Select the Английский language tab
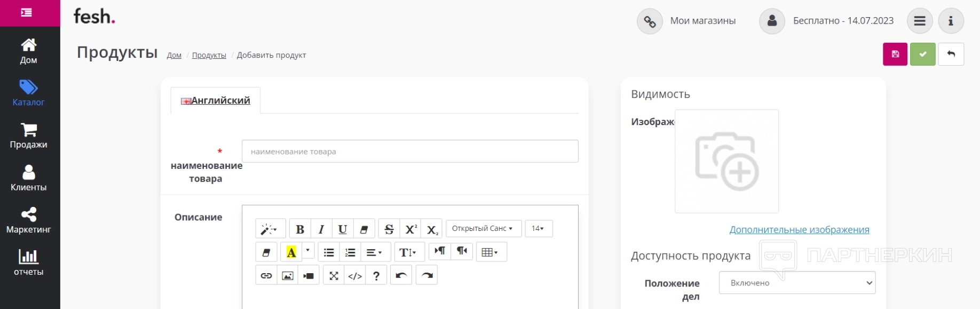Image resolution: width=980 pixels, height=309 pixels. (216, 101)
